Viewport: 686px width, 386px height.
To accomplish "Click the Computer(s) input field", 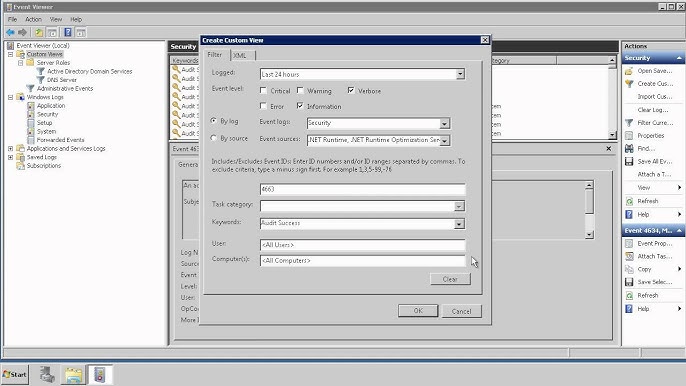I will (362, 261).
